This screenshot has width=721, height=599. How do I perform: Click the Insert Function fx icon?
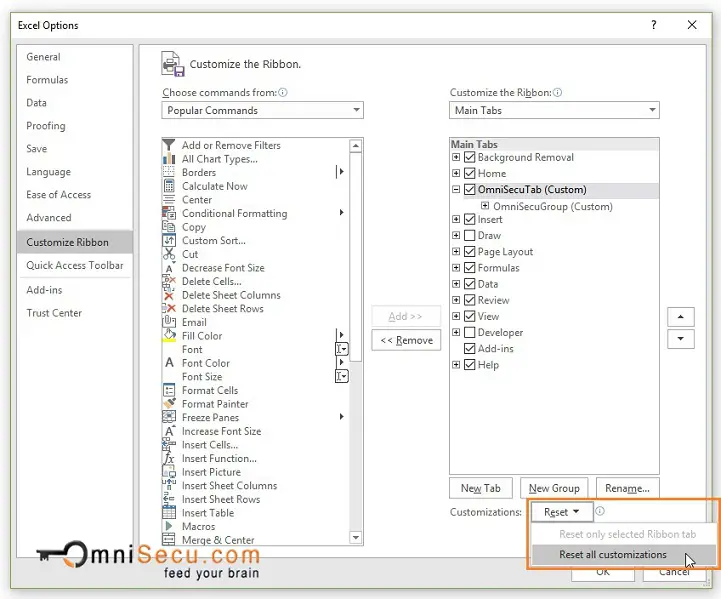169,458
